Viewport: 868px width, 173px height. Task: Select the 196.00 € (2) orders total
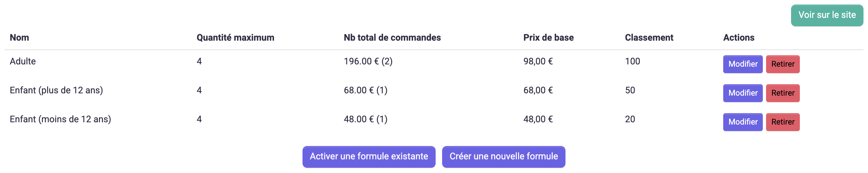368,61
